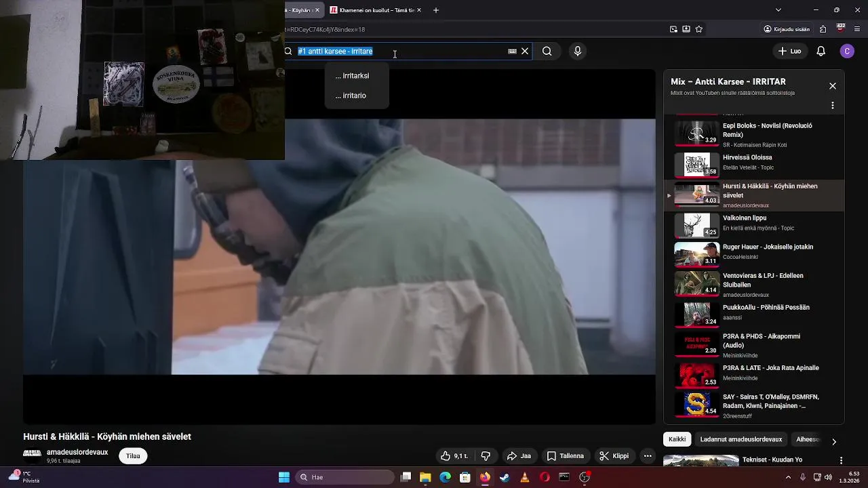Play SAY - Sairas T, O'Malley playlist item
868x488 pixels.
click(753, 405)
